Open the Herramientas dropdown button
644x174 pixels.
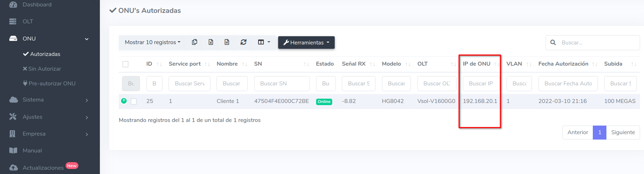pyautogui.click(x=306, y=42)
